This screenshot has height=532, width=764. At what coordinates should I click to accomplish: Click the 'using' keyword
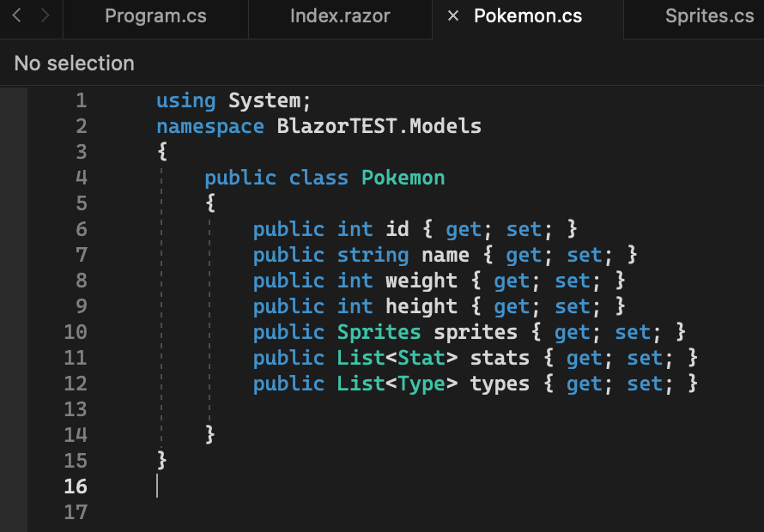click(x=185, y=101)
